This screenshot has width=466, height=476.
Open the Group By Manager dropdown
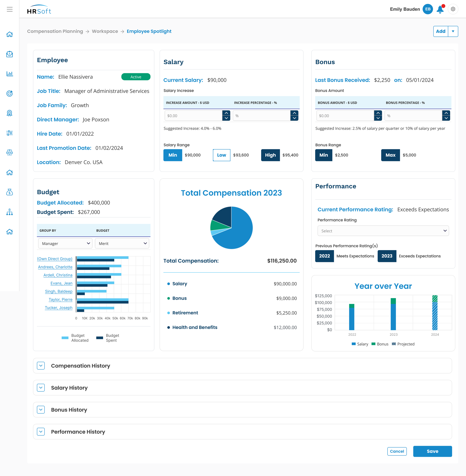[65, 244]
